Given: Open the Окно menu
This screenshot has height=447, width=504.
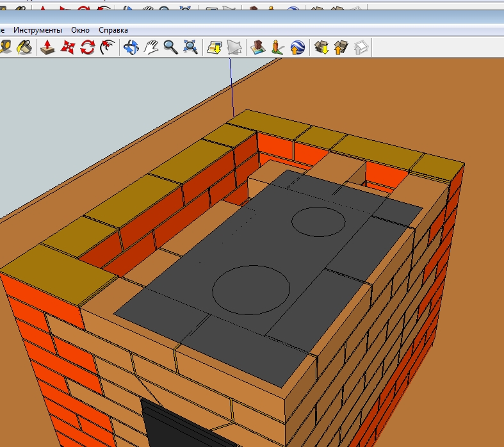Looking at the screenshot, I should (x=81, y=30).
